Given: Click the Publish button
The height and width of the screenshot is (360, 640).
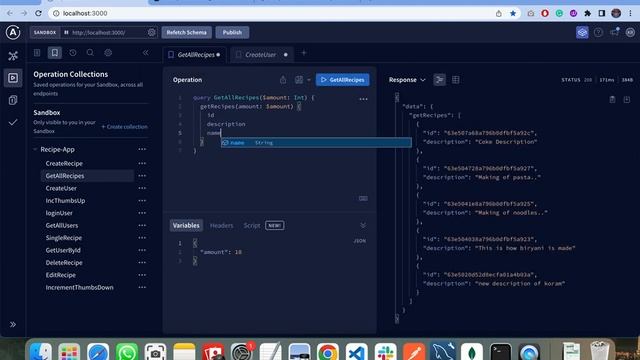Looking at the screenshot, I should coord(232,32).
